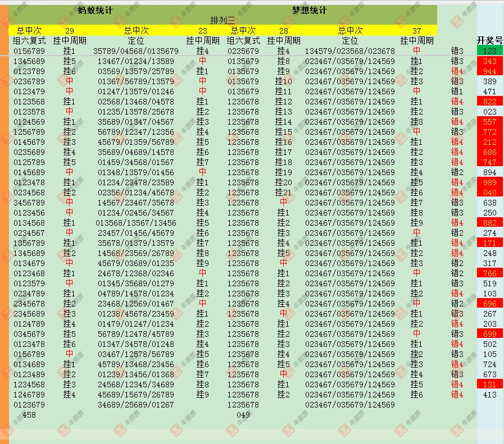Screen dimensions: 504x444
Task: Click the group-six cell '0123456'
Action: tap(29, 213)
